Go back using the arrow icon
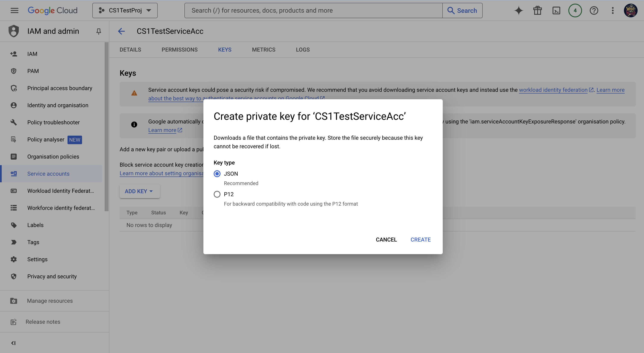 [x=122, y=31]
